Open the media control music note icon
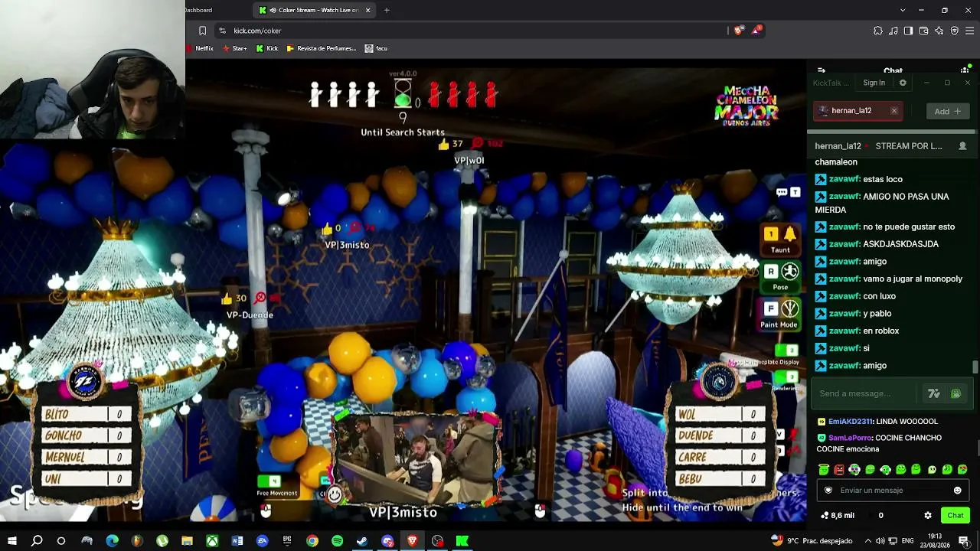Viewport: 980px width, 551px height. [x=893, y=31]
